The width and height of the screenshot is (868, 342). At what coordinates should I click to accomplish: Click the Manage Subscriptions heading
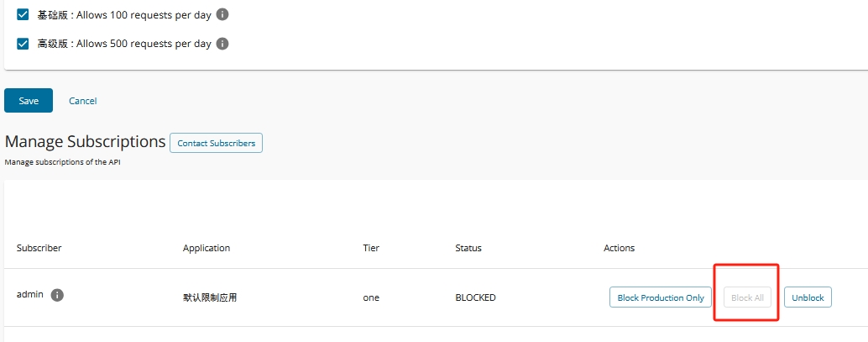pos(85,141)
